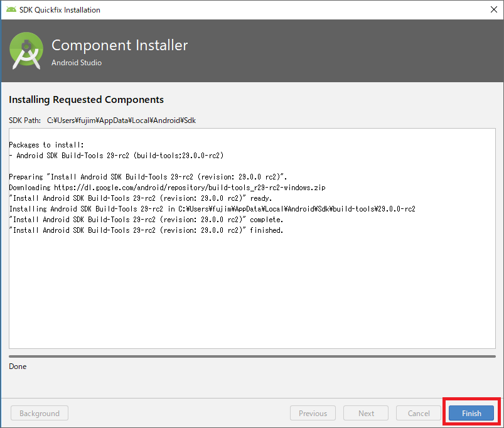
Task: Click the log line ending in 'complete.'
Action: coord(146,220)
